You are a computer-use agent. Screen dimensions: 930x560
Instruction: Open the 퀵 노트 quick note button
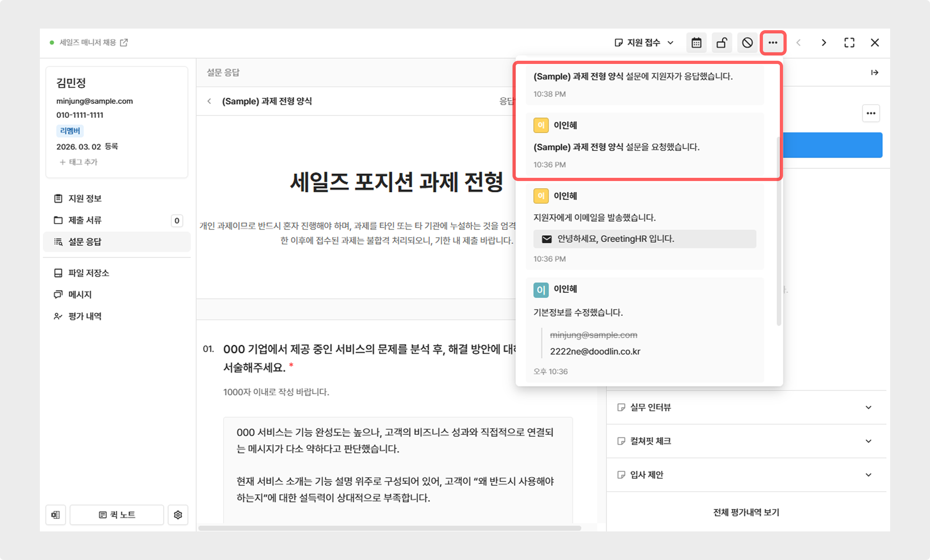(x=117, y=515)
